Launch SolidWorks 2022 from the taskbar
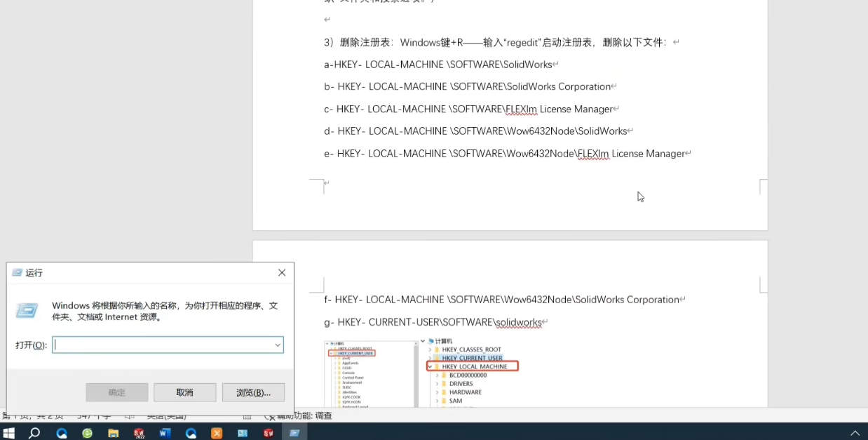The width and height of the screenshot is (868, 440). tap(139, 433)
